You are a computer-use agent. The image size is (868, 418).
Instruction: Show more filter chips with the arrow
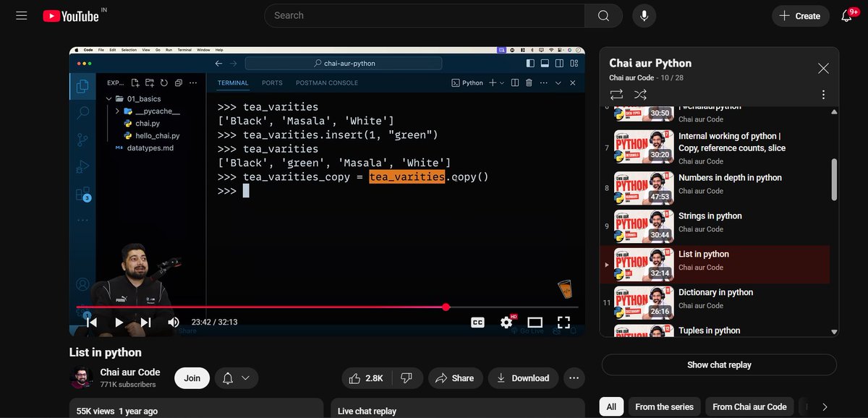(x=825, y=407)
